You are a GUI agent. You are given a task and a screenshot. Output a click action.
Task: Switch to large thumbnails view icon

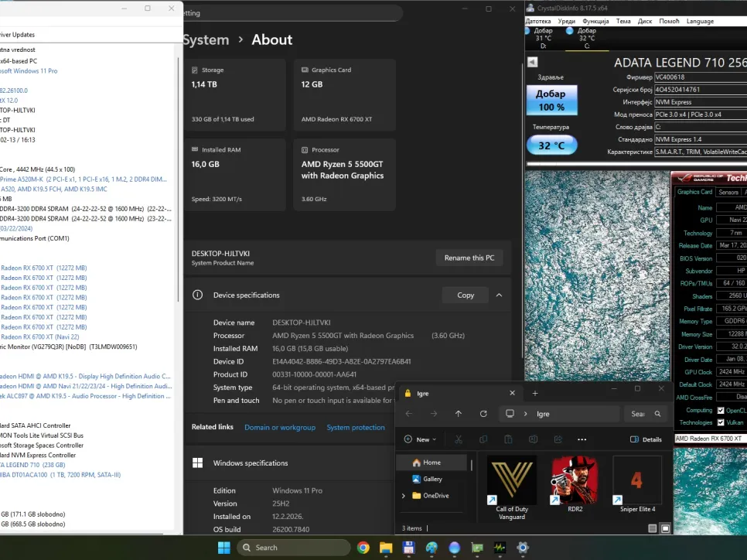click(x=665, y=528)
